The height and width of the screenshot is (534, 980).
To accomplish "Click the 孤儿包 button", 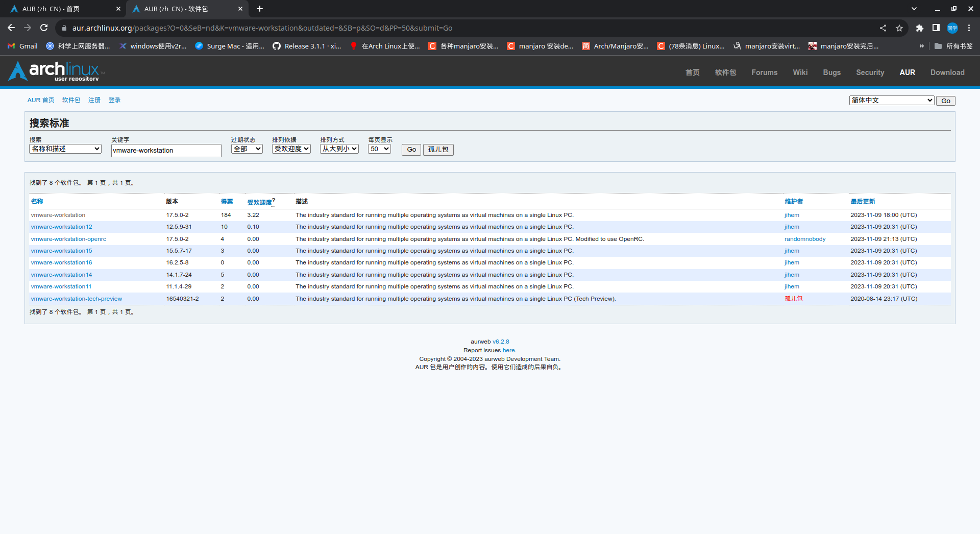I will pos(438,150).
